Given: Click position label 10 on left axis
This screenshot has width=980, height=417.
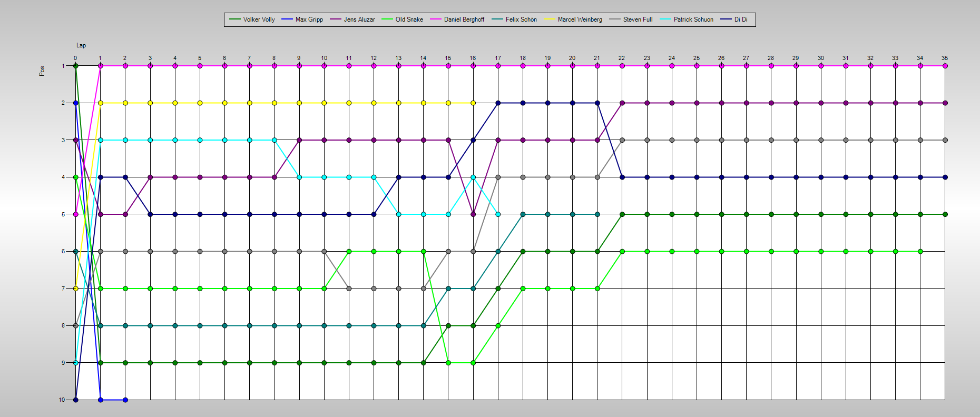Looking at the screenshot, I should tap(62, 400).
